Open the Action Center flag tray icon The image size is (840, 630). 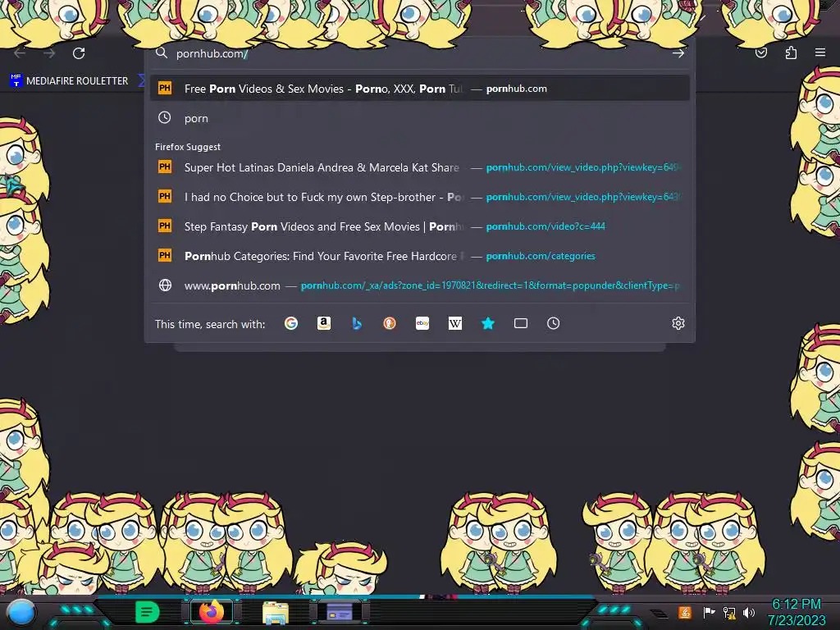click(709, 612)
